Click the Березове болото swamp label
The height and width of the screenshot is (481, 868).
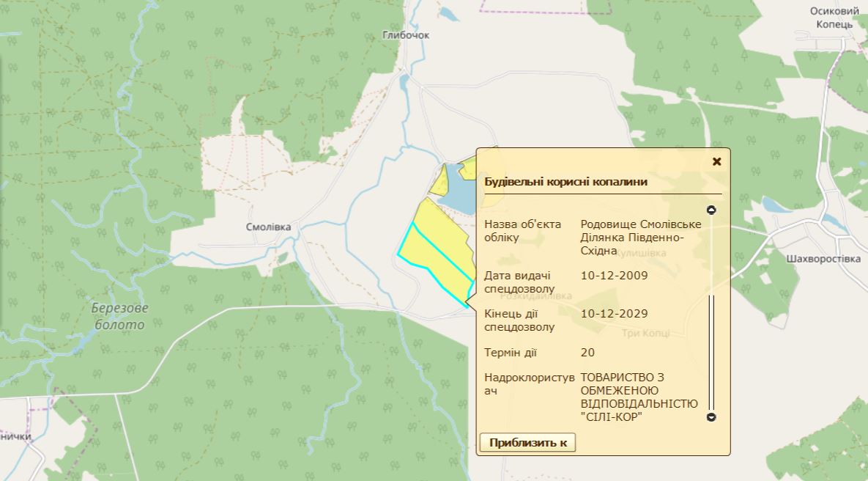coord(119,316)
